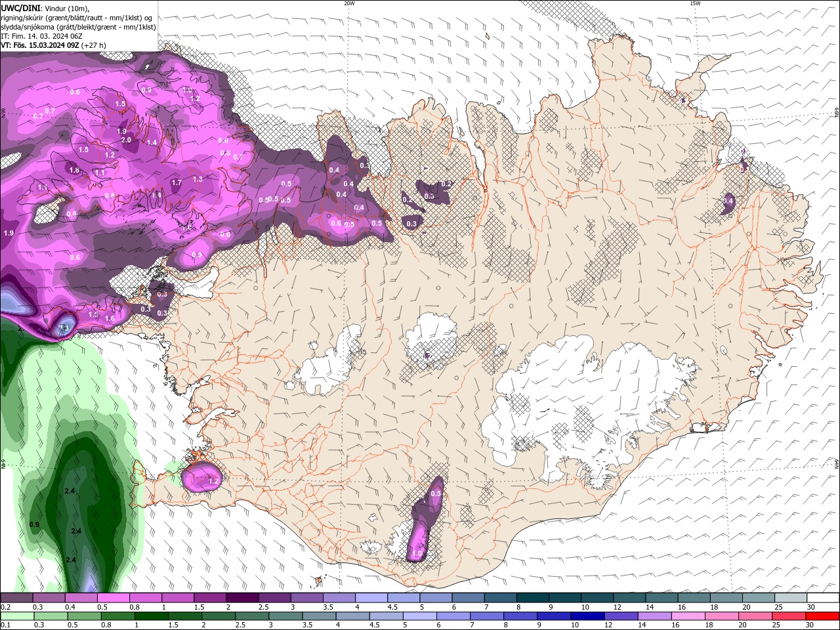Pick the darkest purple swatch between 2 and 2.5 on the snow legend
The image size is (840, 630).
pyautogui.click(x=242, y=598)
